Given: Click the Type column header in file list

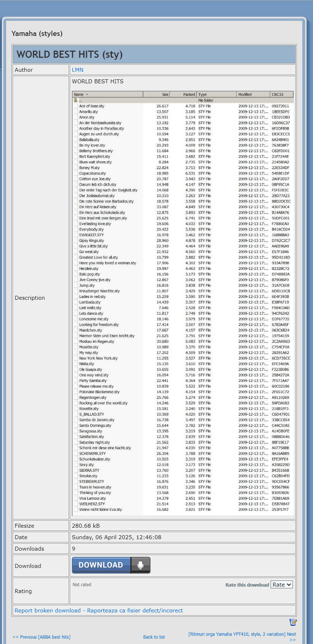Looking at the screenshot, I should pos(217,94).
